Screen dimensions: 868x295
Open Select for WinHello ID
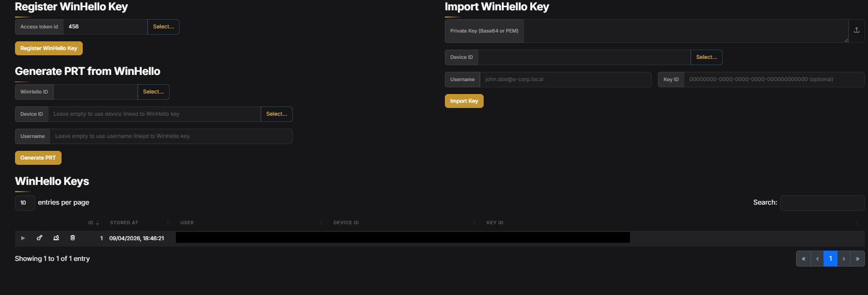click(154, 92)
